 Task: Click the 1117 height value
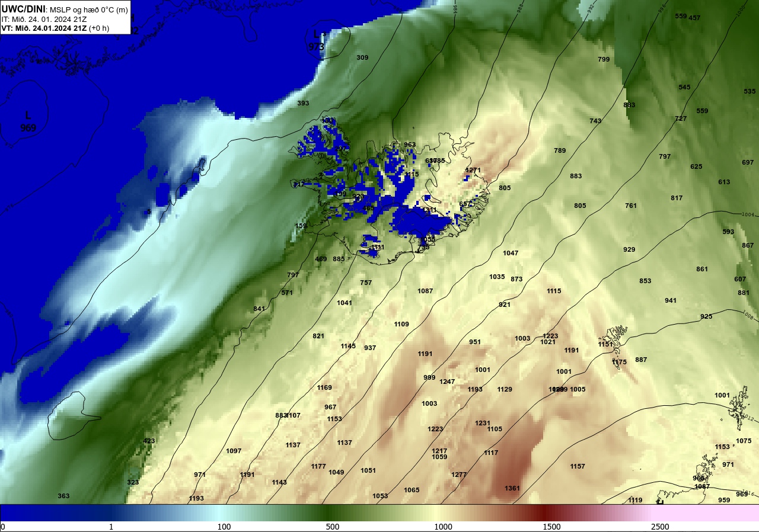[x=491, y=453]
